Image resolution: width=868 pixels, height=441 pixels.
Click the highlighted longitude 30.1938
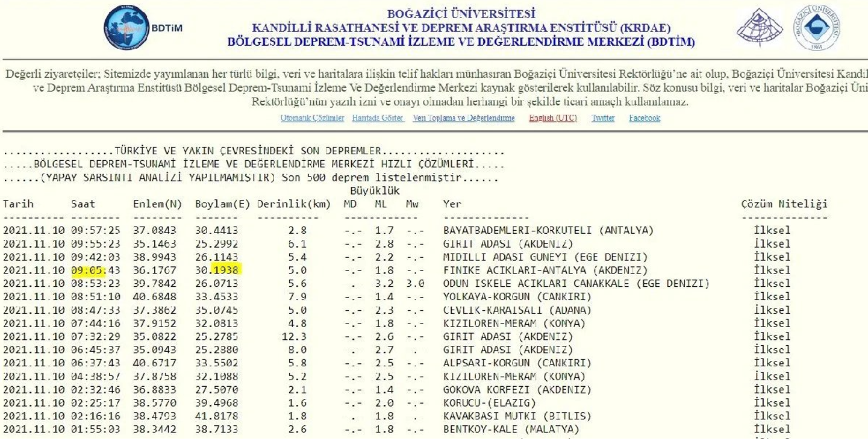point(216,270)
